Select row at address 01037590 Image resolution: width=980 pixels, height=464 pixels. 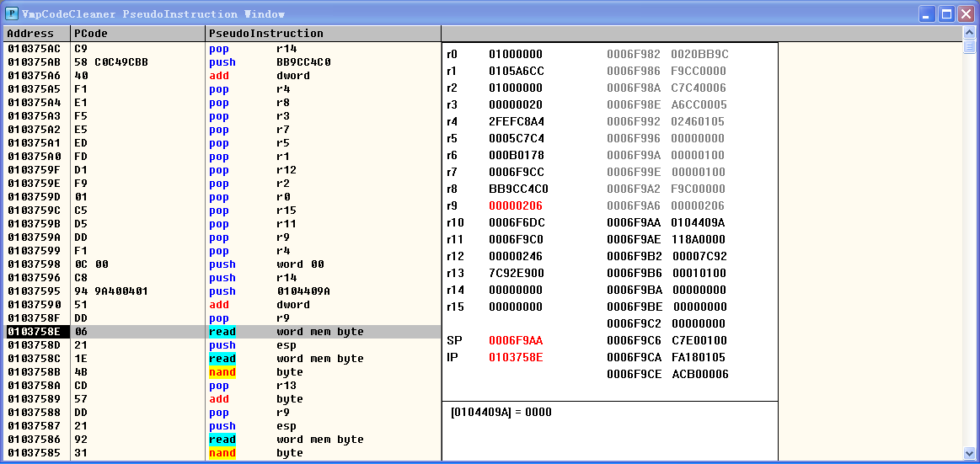click(222, 305)
